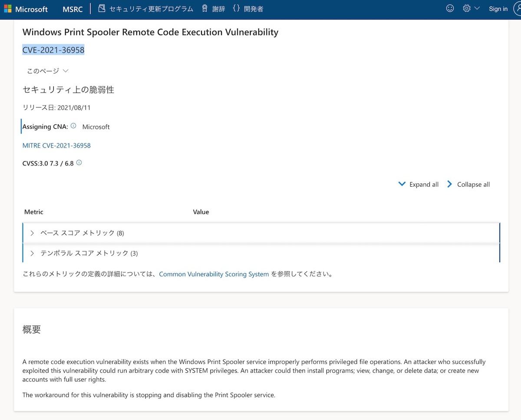This screenshot has height=420, width=521.
Task: Open Common Vulnerability Scoring System link
Action: tap(214, 274)
